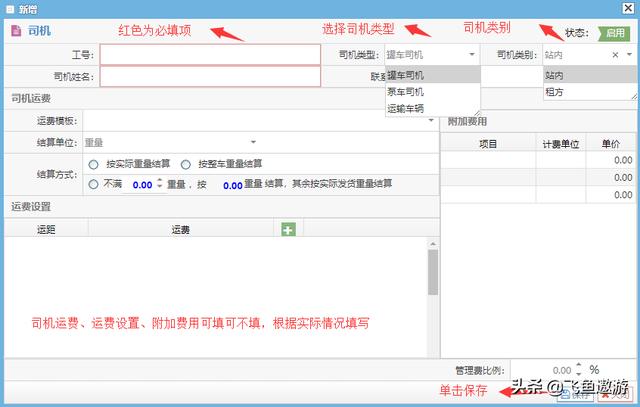Click the 保存 save button

click(578, 396)
